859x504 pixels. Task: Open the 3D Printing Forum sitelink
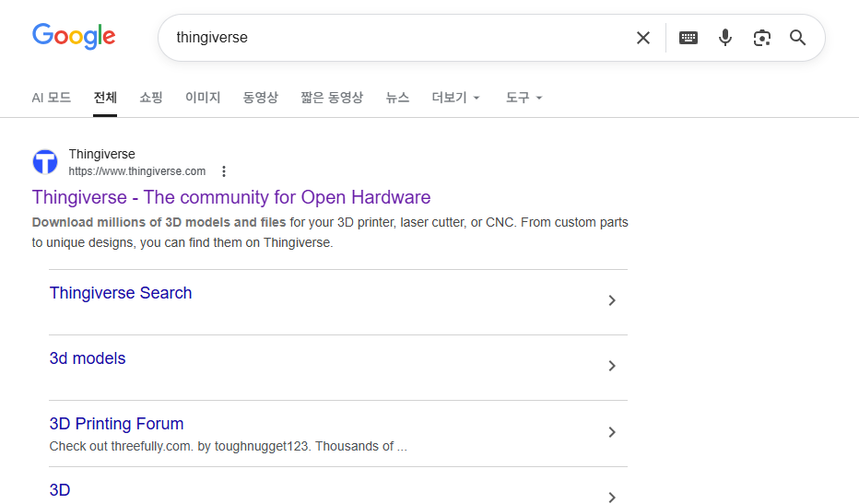pyautogui.click(x=116, y=424)
